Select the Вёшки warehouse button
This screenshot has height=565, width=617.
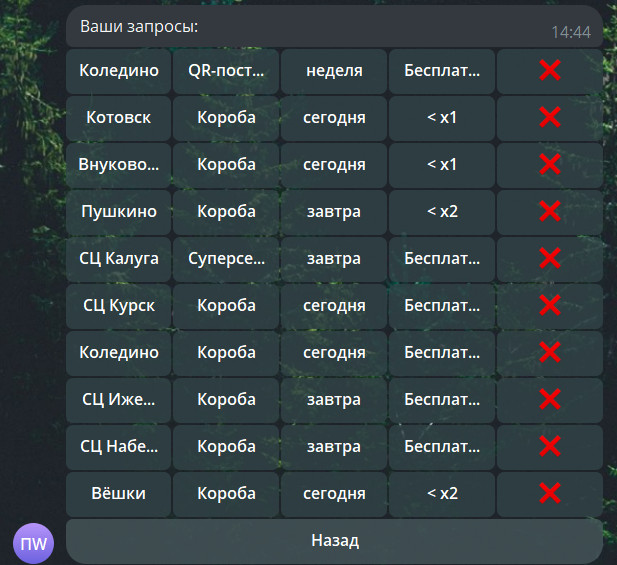[x=119, y=493]
